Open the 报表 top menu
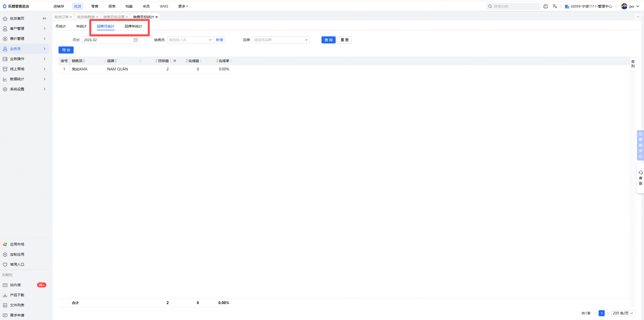Image resolution: width=644 pixels, height=320 pixels. (x=112, y=6)
